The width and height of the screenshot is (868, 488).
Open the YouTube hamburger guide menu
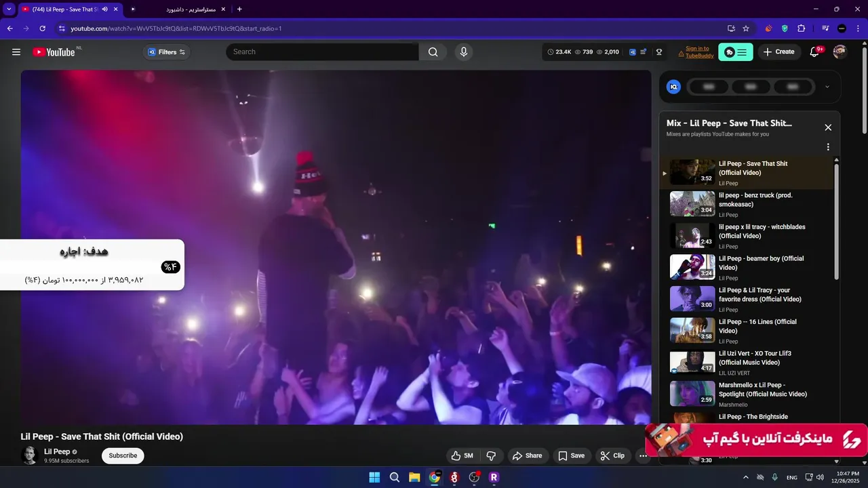pos(16,52)
